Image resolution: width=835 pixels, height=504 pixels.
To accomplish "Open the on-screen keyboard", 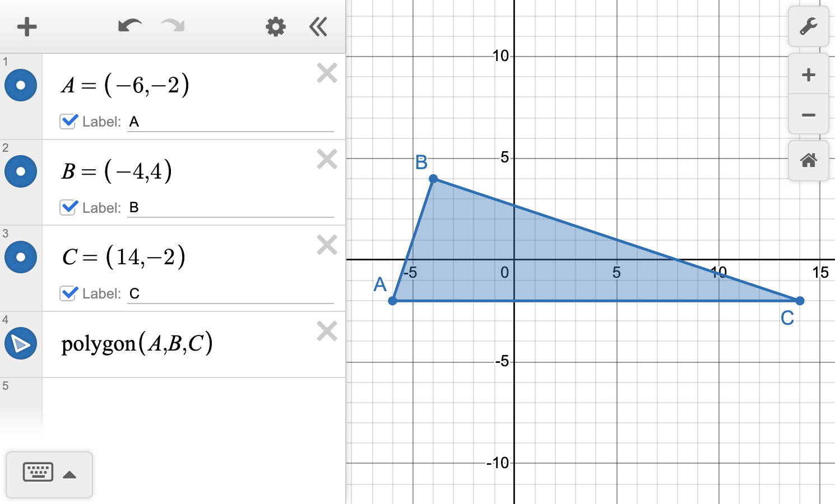I will tap(39, 473).
